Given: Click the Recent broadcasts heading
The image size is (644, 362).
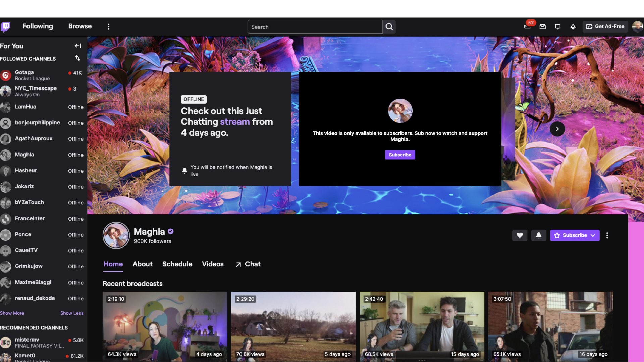Looking at the screenshot, I should (x=132, y=284).
